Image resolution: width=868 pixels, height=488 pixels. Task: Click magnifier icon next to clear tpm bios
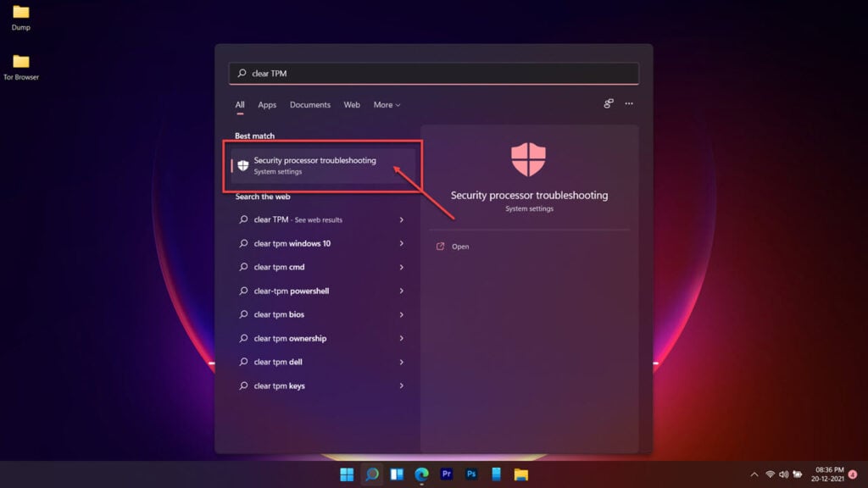pos(243,314)
